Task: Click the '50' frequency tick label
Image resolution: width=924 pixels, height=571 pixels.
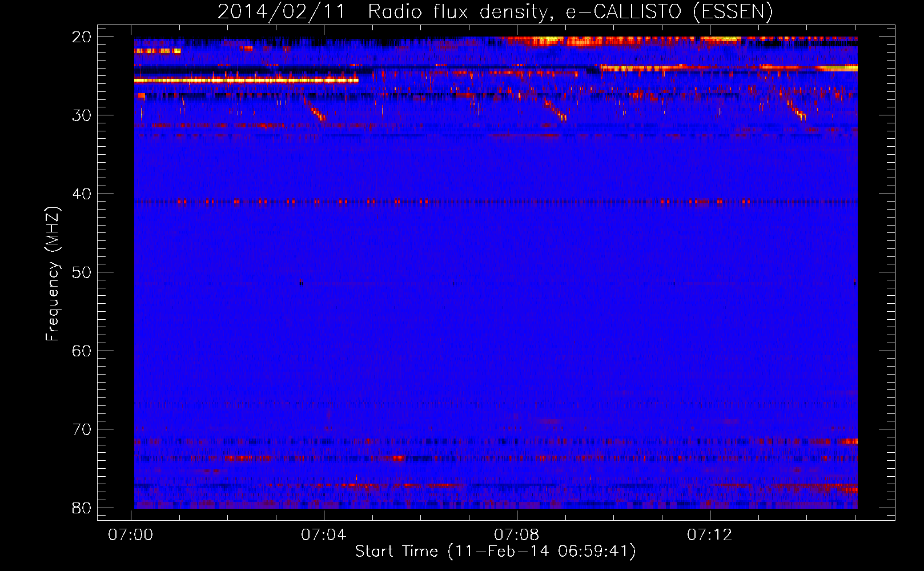Action: pyautogui.click(x=82, y=272)
